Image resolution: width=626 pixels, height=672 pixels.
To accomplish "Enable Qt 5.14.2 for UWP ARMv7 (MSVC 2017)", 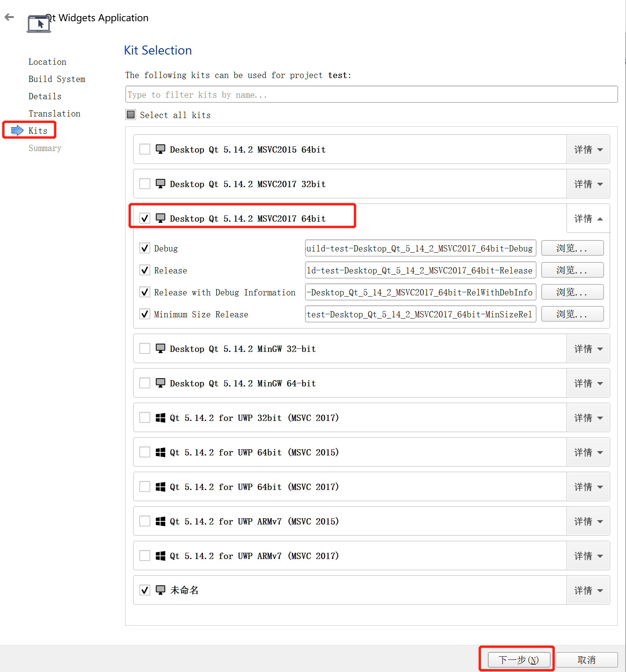I will pyautogui.click(x=145, y=555).
